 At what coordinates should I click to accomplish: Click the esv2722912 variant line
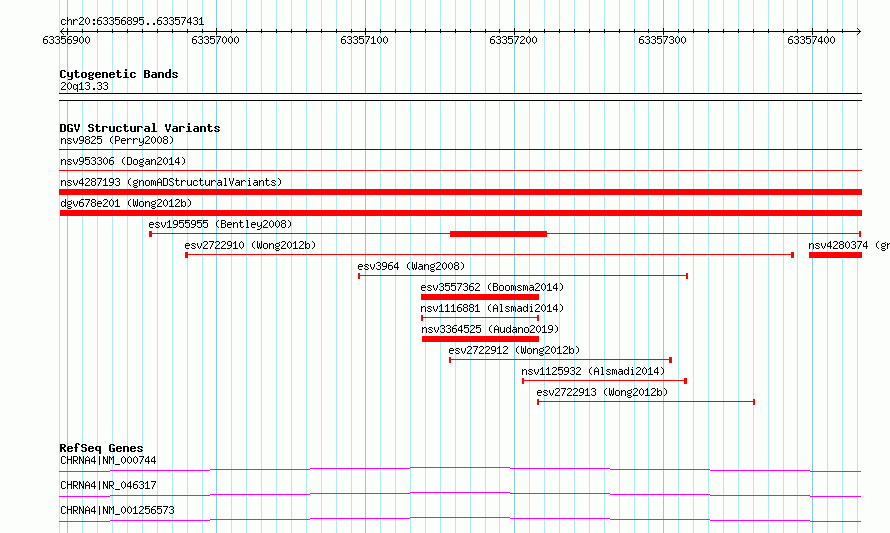[561, 360]
